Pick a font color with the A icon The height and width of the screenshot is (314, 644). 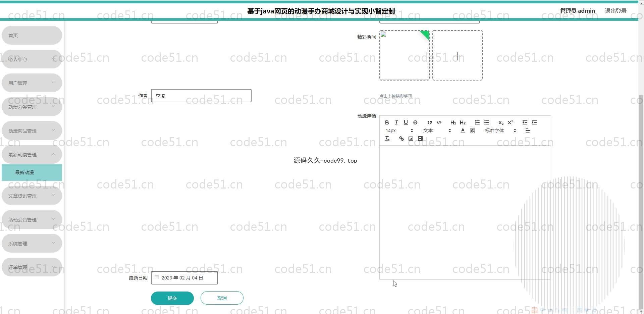click(463, 130)
